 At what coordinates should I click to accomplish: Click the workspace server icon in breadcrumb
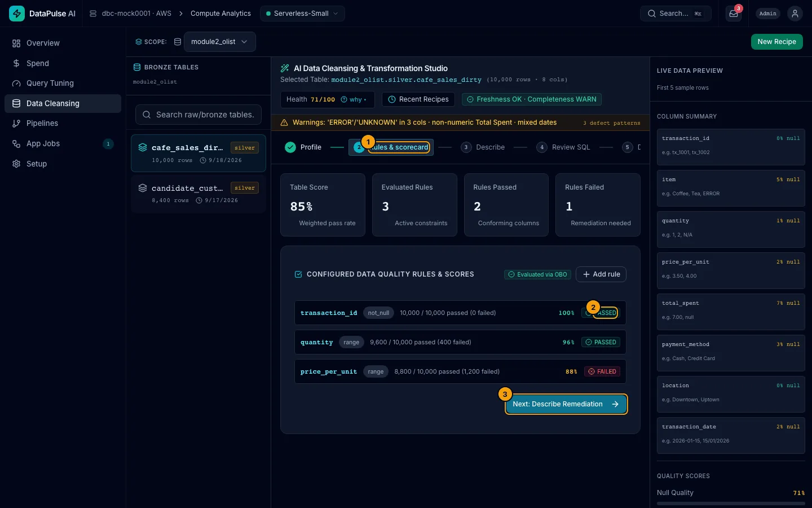click(93, 14)
